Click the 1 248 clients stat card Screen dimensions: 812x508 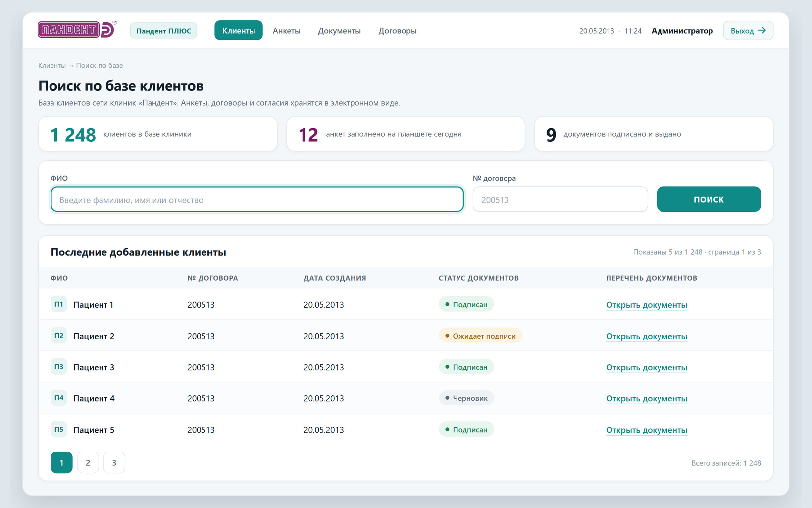(x=157, y=134)
